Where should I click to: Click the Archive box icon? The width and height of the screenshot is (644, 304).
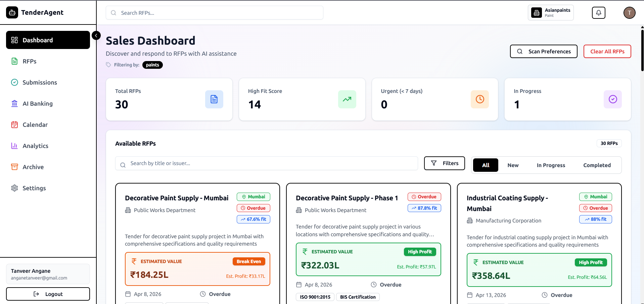pos(14,167)
